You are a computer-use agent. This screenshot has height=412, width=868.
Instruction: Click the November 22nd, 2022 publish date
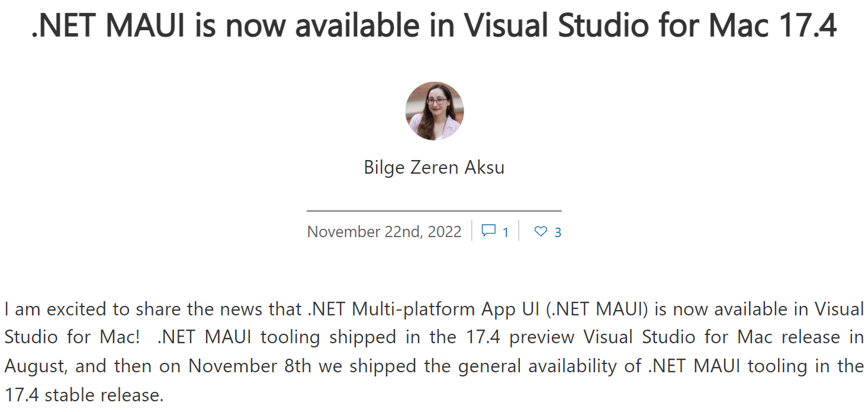click(384, 232)
